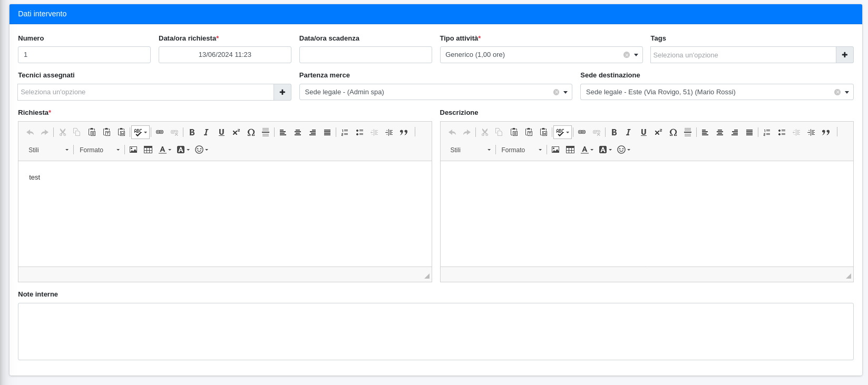868x385 pixels.
Task: Apply block quote in Richiesta editor
Action: 404,132
